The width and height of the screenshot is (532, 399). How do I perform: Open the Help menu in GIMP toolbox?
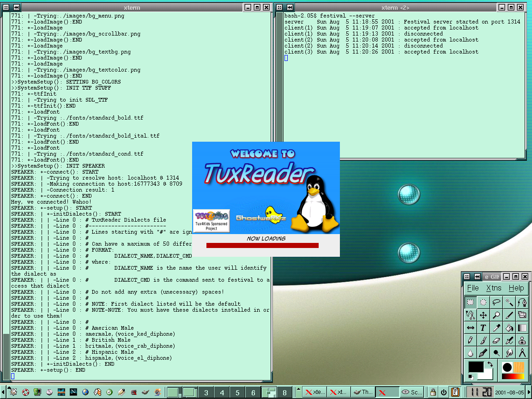point(516,288)
